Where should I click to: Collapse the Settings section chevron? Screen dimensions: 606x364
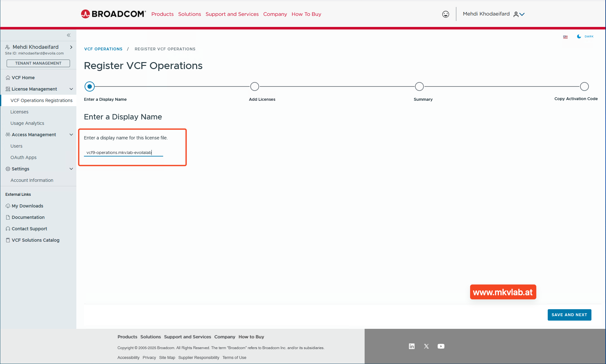[71, 169]
